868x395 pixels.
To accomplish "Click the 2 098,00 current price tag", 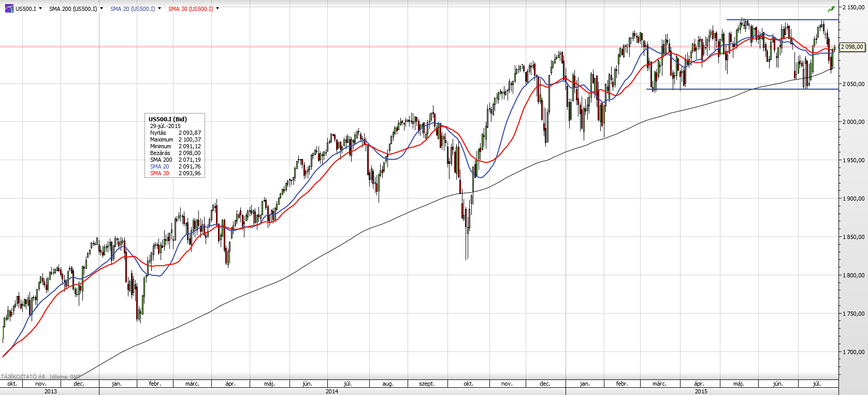I will point(852,47).
